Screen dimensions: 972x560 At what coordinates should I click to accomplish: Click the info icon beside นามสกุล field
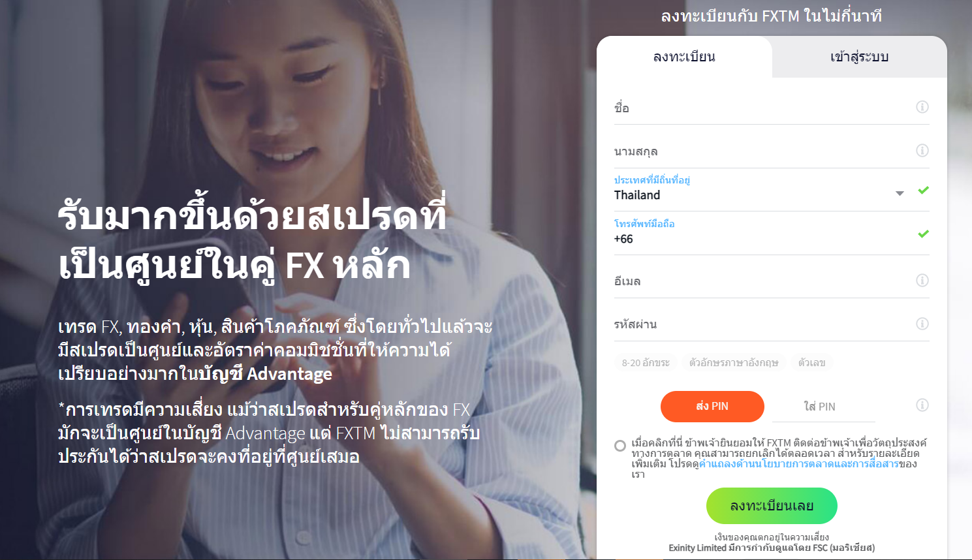tap(922, 151)
